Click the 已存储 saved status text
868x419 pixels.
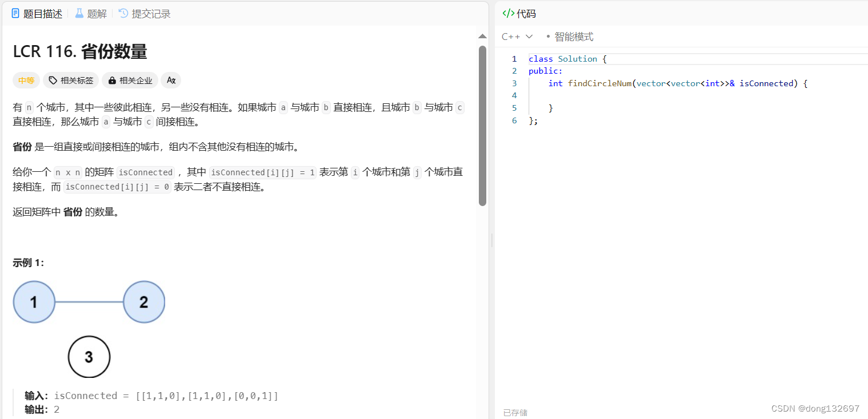(515, 412)
